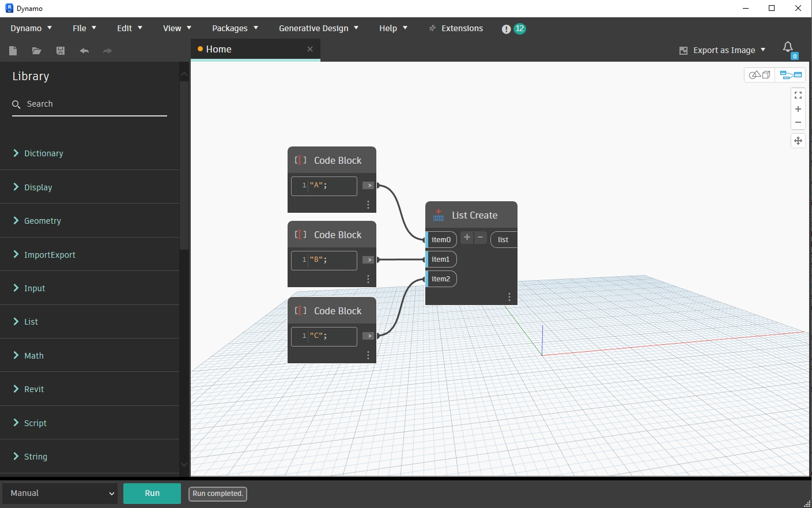The image size is (812, 508).
Task: Zoom in using the plus control
Action: coord(798,109)
